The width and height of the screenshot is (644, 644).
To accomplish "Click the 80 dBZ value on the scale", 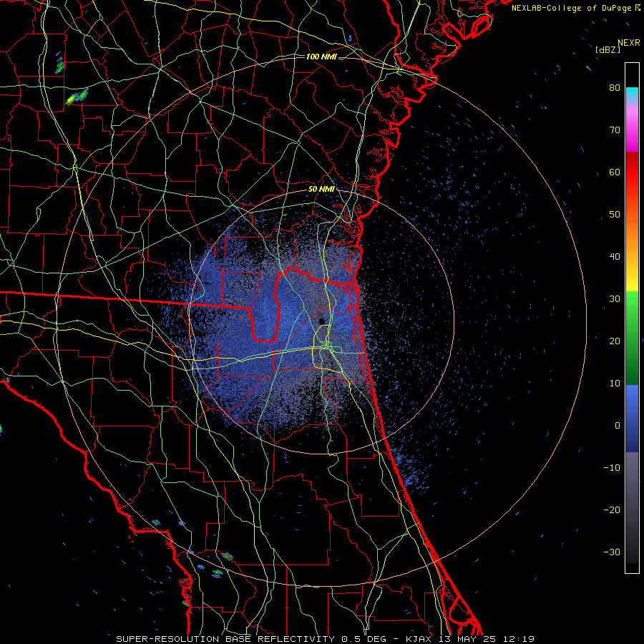I will click(615, 88).
